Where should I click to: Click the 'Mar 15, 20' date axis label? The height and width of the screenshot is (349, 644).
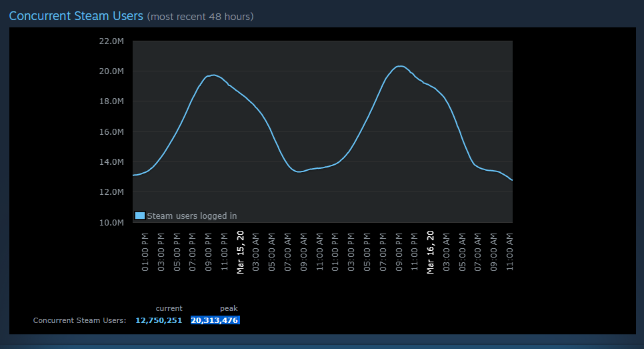coord(240,252)
